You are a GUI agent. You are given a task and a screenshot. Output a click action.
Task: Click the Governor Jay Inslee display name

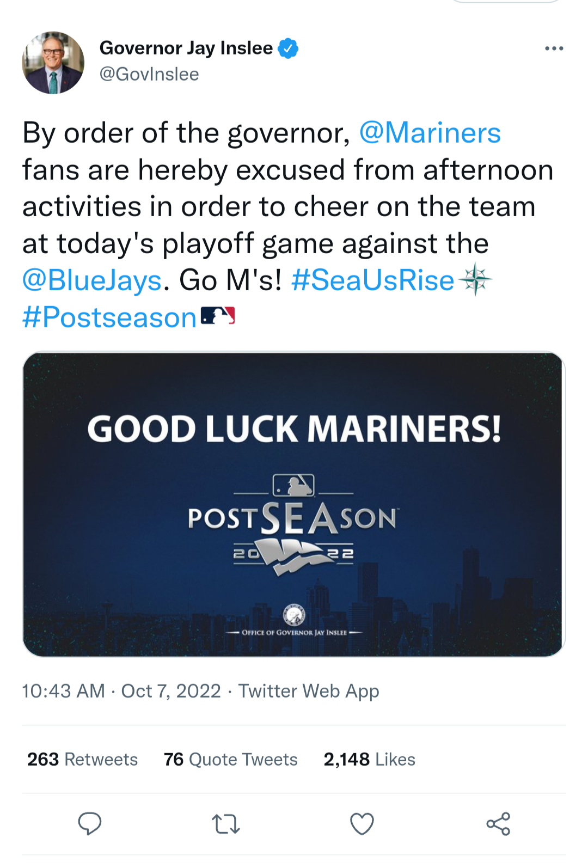tap(186, 48)
